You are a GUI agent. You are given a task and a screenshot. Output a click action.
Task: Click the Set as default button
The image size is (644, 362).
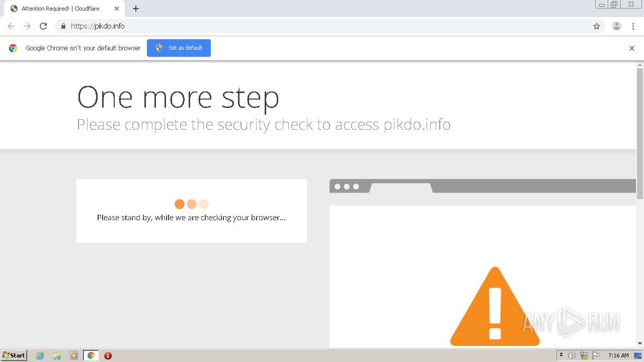tap(179, 48)
